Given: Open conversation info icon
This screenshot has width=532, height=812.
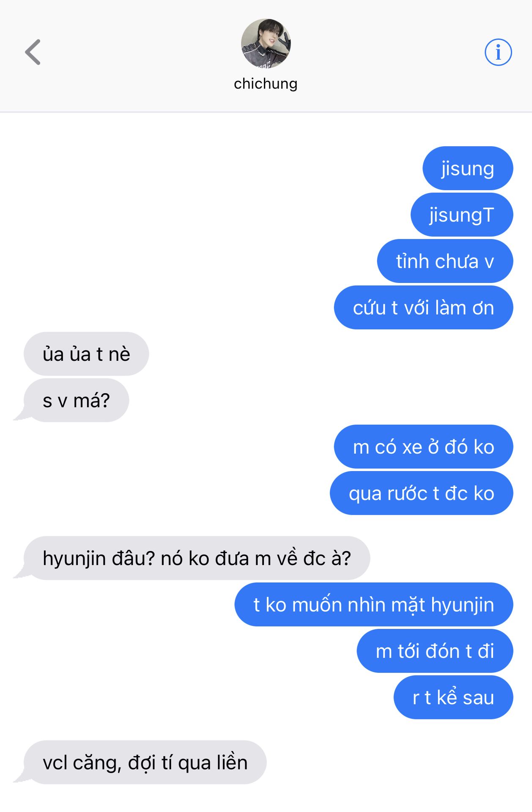Looking at the screenshot, I should pos(498,52).
